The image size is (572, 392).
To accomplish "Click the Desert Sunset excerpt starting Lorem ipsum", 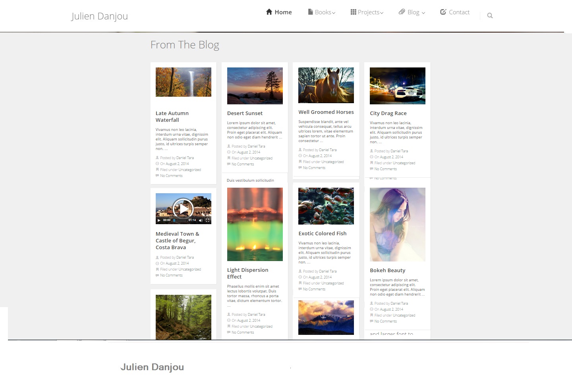I will pyautogui.click(x=255, y=130).
